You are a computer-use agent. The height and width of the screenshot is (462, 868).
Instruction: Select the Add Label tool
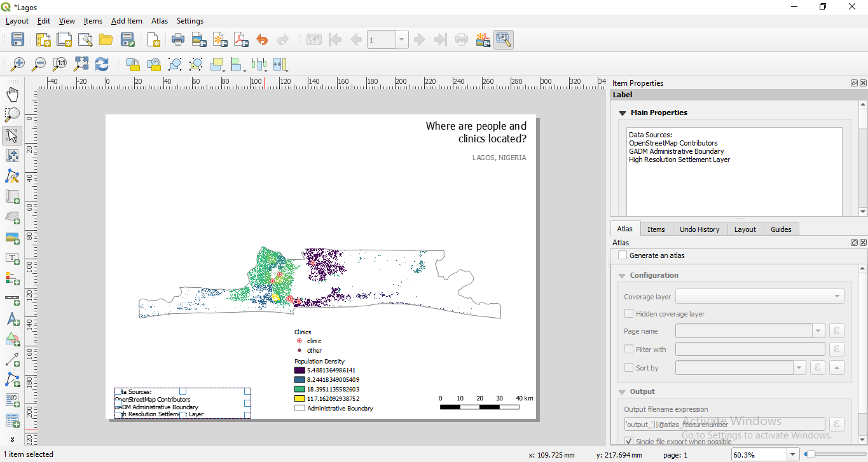[x=12, y=258]
